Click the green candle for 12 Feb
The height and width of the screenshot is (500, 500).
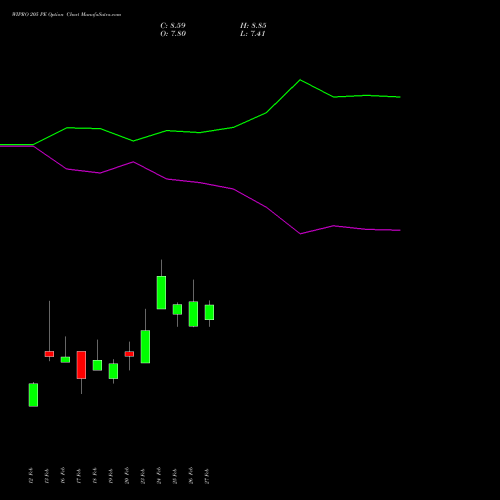coord(33,395)
